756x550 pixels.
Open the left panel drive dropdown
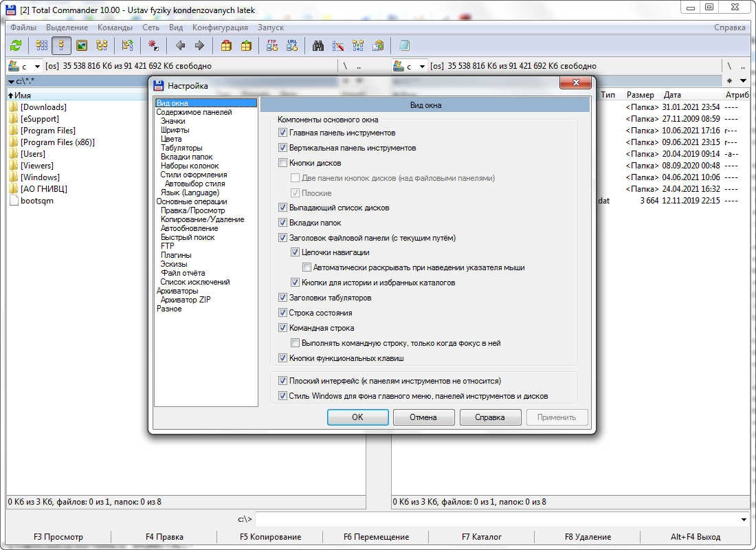(x=37, y=67)
